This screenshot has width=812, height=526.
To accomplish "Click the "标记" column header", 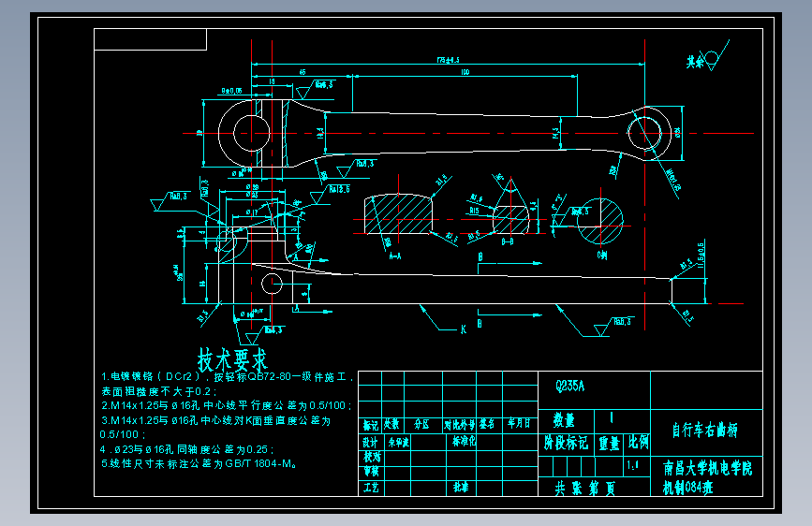I will coord(370,425).
